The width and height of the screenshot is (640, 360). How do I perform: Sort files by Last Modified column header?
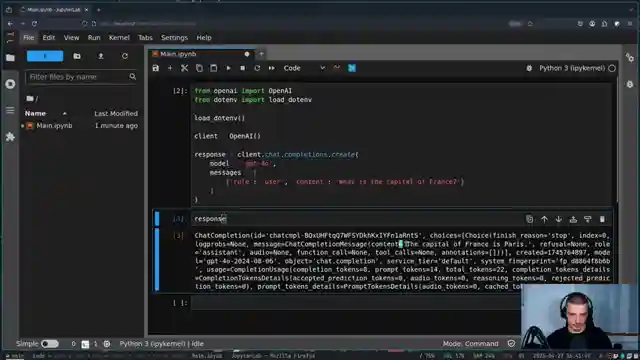click(116, 113)
